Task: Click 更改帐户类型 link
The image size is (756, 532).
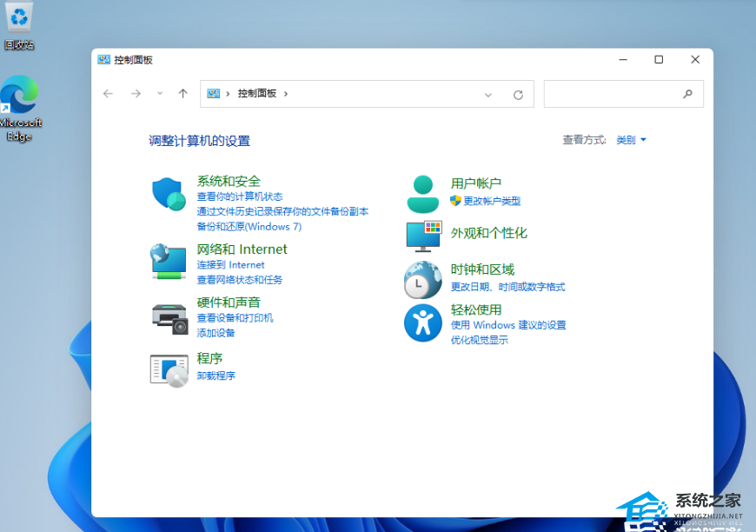Action: [x=491, y=201]
